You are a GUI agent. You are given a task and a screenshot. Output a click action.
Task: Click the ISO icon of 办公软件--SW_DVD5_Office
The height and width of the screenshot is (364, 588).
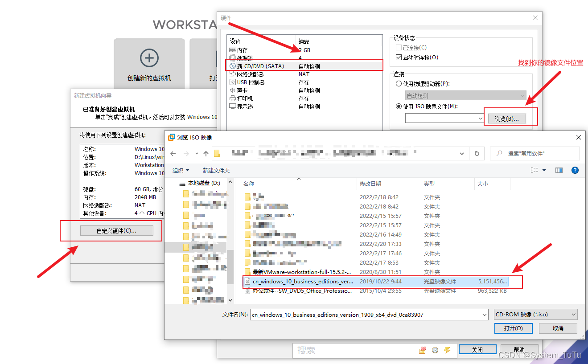(247, 290)
